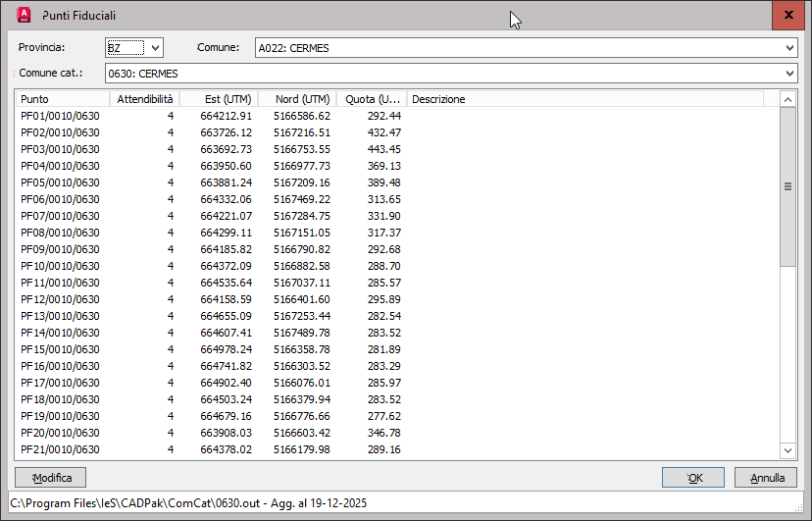Screen dimensions: 812x521
Task: Click the 0630.out file path status text
Action: click(x=188, y=503)
